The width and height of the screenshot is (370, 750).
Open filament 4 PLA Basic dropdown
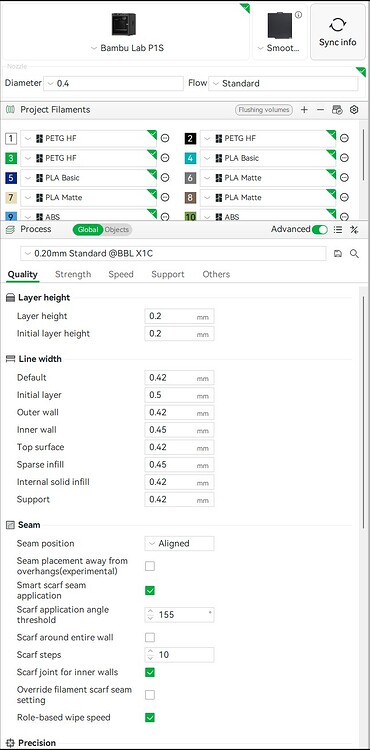point(268,158)
